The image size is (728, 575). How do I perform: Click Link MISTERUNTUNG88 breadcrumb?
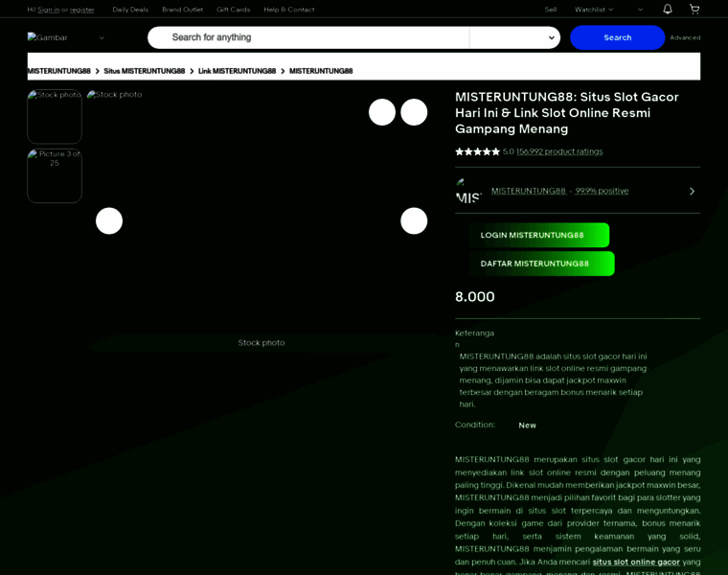click(x=237, y=71)
